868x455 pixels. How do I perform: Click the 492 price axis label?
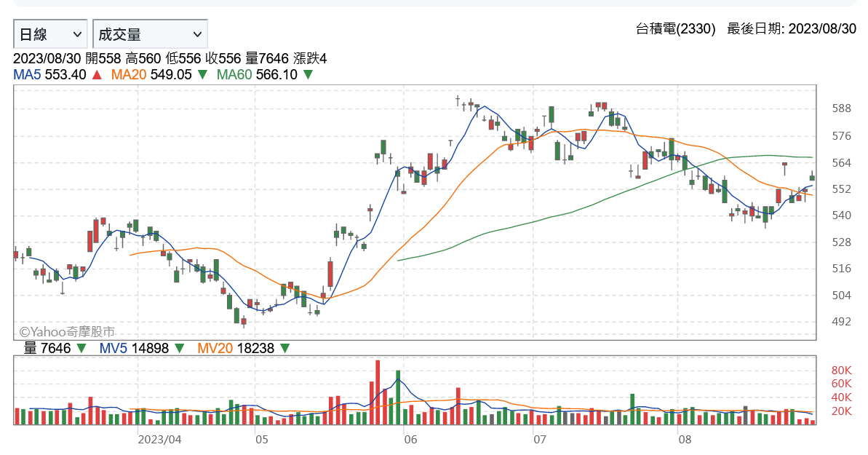pyautogui.click(x=841, y=322)
